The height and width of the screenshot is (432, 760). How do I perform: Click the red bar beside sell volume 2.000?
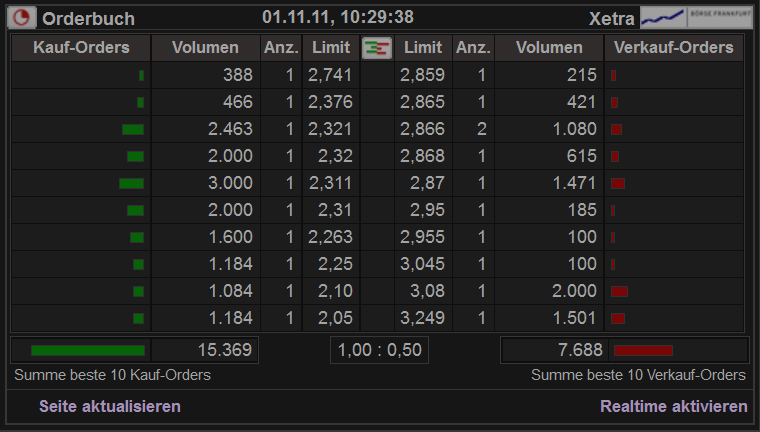tap(619, 291)
